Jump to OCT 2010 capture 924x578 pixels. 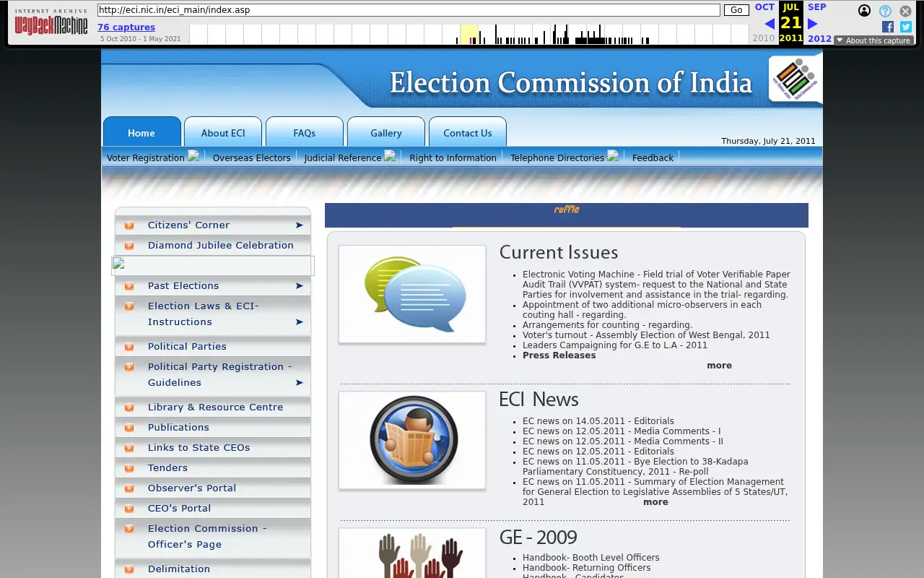764,7
